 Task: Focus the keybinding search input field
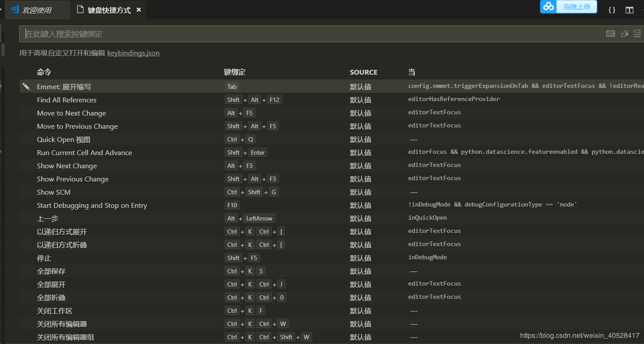pyautogui.click(x=307, y=34)
